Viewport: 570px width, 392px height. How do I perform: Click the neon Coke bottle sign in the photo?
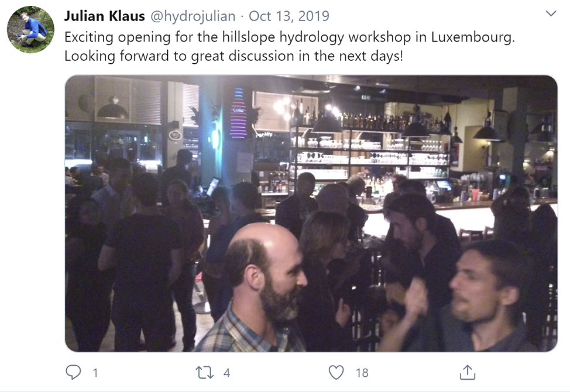point(238,113)
